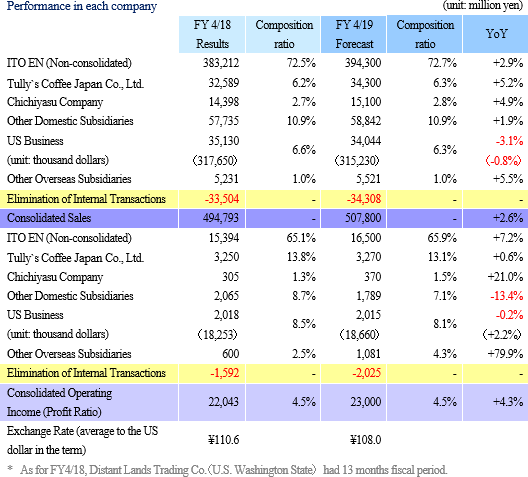Click the +7.2% YoY cell
528x477 pixels.
click(x=508, y=238)
